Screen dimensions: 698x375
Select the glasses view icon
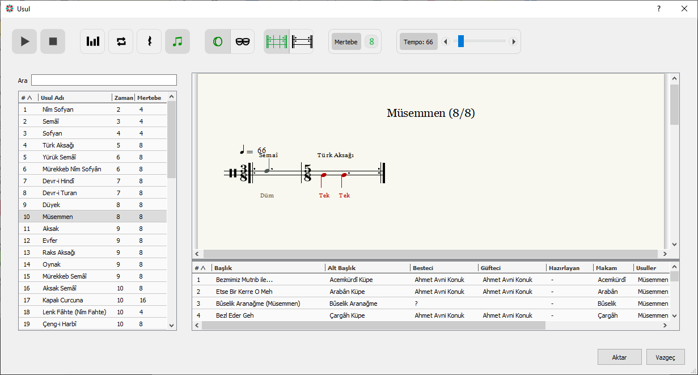243,41
